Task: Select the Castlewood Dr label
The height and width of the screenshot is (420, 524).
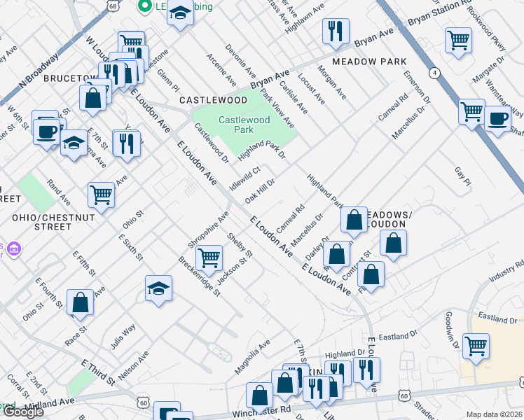Action: 212,143
